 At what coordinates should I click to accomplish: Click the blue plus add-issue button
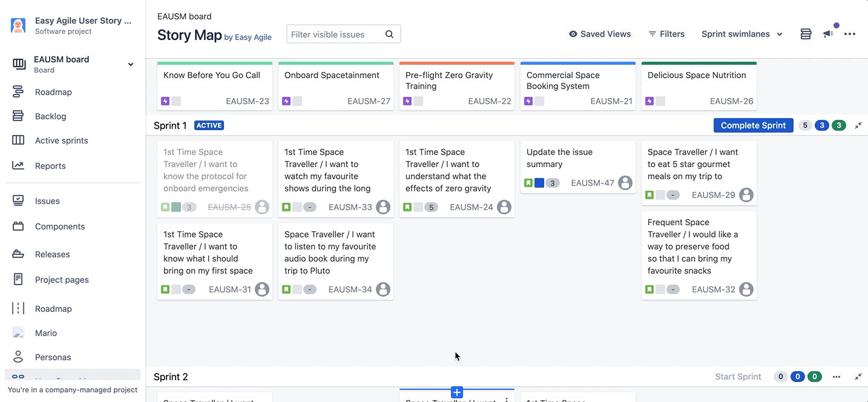[x=457, y=392]
